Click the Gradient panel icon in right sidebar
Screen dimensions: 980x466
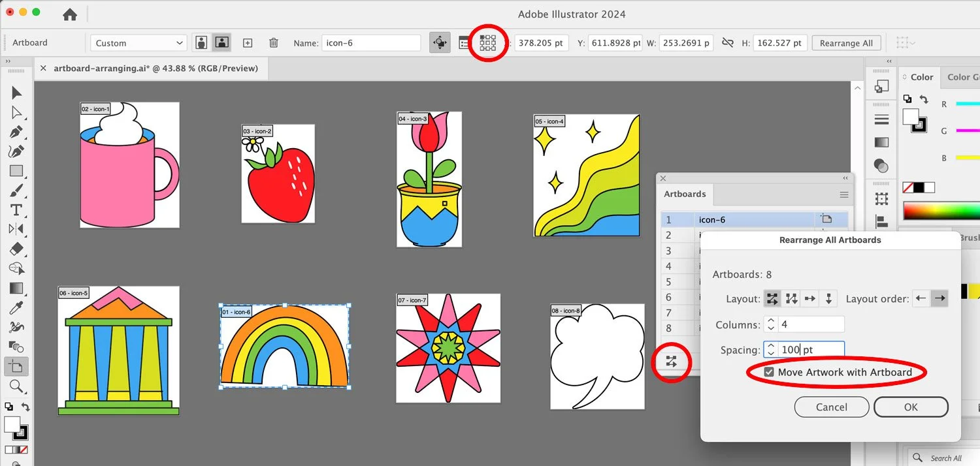click(x=881, y=142)
